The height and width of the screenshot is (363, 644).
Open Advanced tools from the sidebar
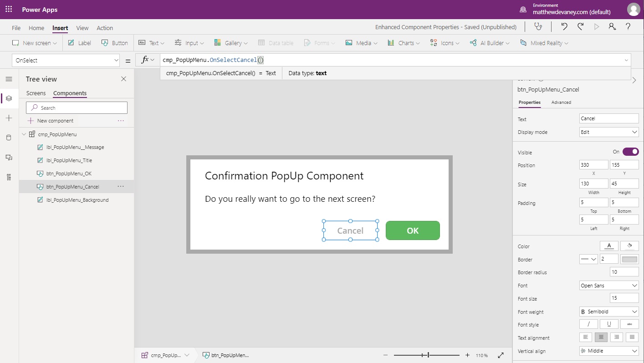(x=9, y=177)
